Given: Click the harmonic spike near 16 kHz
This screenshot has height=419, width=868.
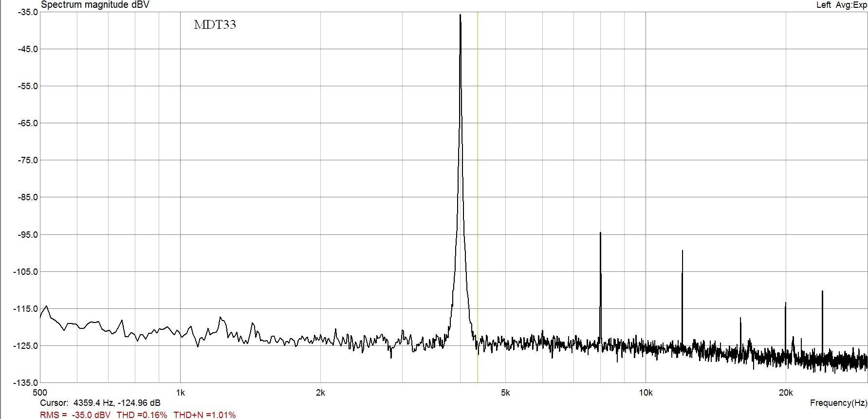Looking at the screenshot, I should (740, 334).
